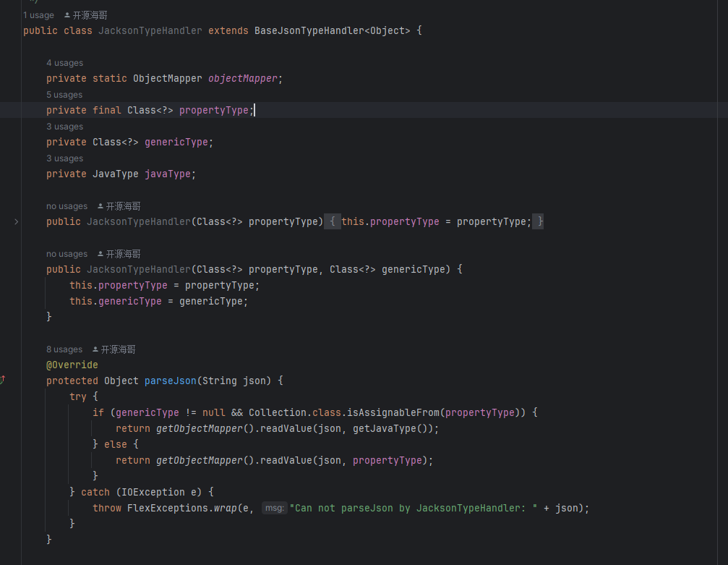Screen dimensions: 728x565
Task: Place cursor on the @Override annotation
Action: pyautogui.click(x=72, y=365)
